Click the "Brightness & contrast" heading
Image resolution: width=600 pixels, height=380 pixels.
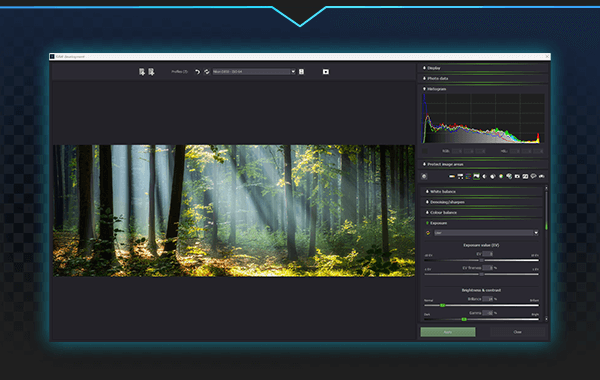click(481, 290)
